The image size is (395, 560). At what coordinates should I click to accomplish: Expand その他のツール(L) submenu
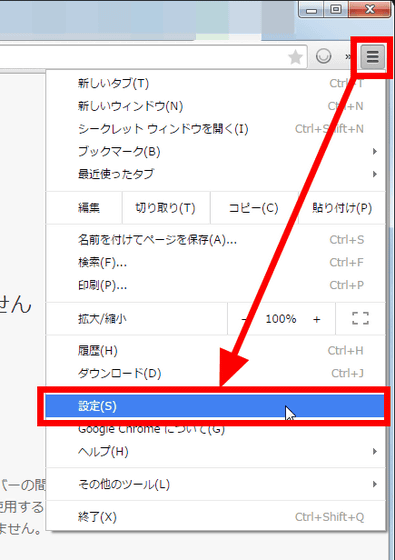click(216, 484)
